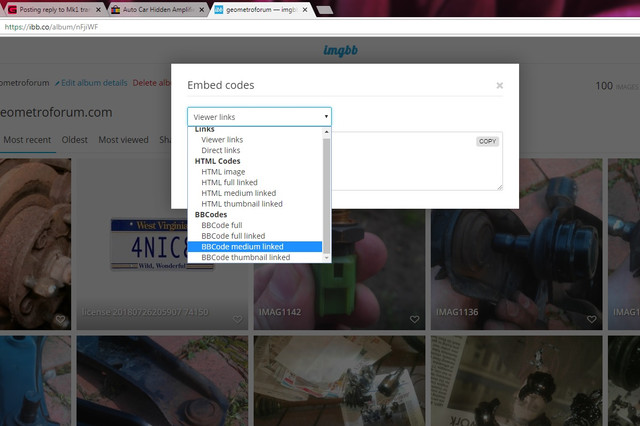
Task: Click the dropdown list scrollbar up arrow
Action: coord(326,132)
